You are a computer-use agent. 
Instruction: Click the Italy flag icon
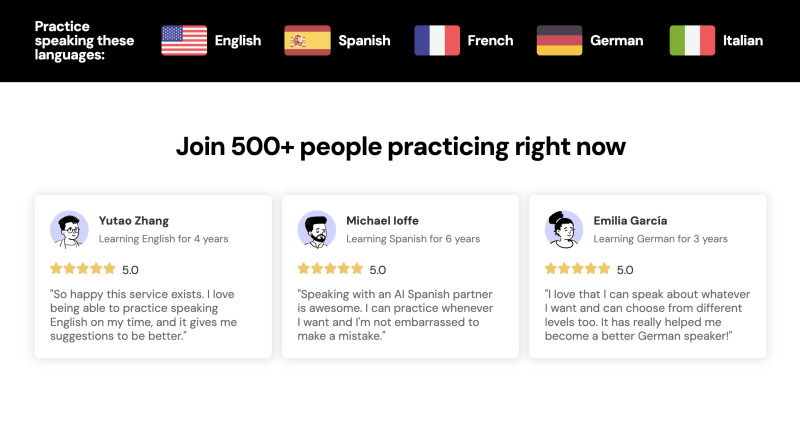click(692, 40)
